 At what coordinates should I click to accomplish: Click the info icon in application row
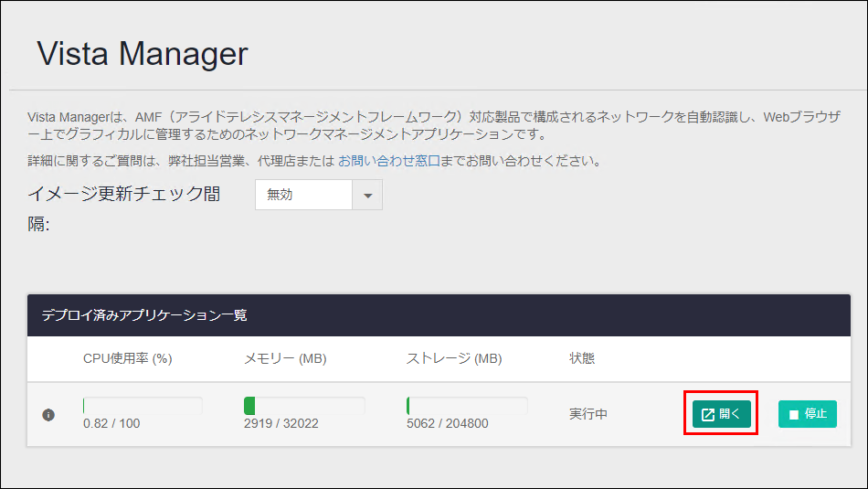point(48,415)
